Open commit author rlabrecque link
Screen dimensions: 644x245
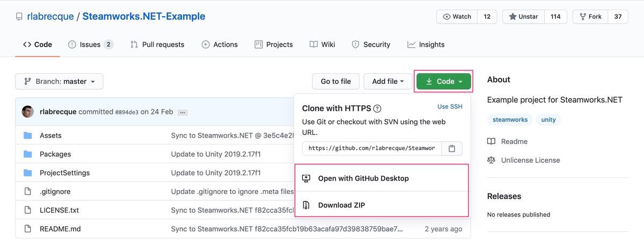coord(58,112)
